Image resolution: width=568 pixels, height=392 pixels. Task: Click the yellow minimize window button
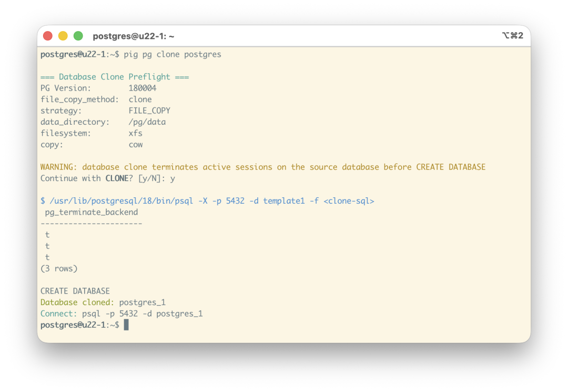(63, 36)
